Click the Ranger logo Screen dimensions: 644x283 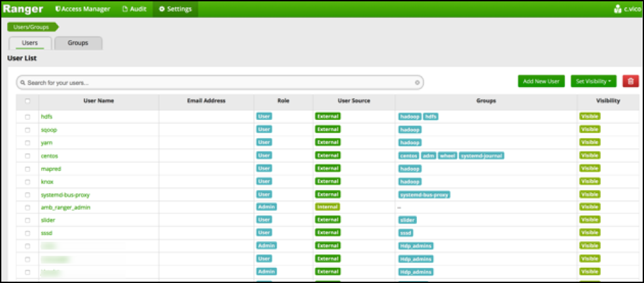tap(23, 9)
